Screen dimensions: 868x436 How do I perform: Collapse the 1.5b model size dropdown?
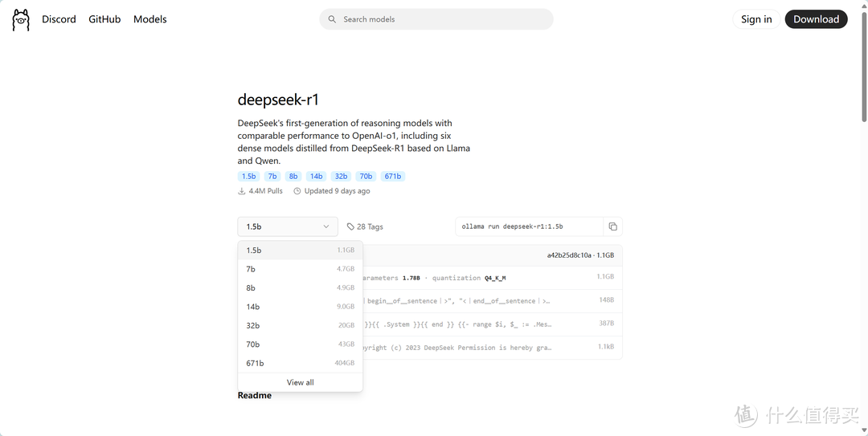[288, 226]
